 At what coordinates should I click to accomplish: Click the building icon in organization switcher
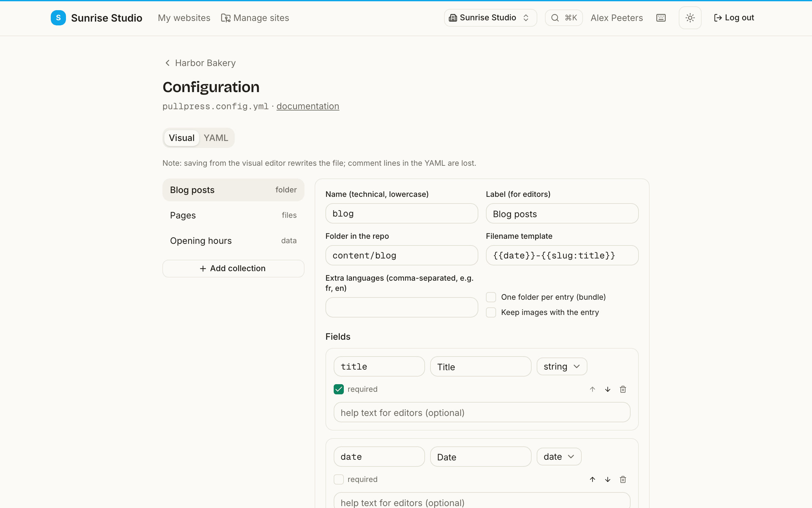(453, 18)
